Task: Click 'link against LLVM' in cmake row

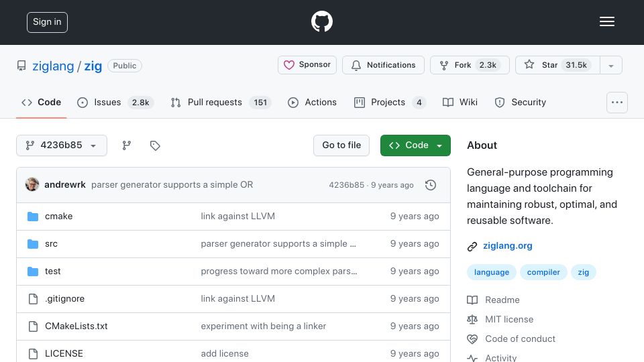Action: 237,217
